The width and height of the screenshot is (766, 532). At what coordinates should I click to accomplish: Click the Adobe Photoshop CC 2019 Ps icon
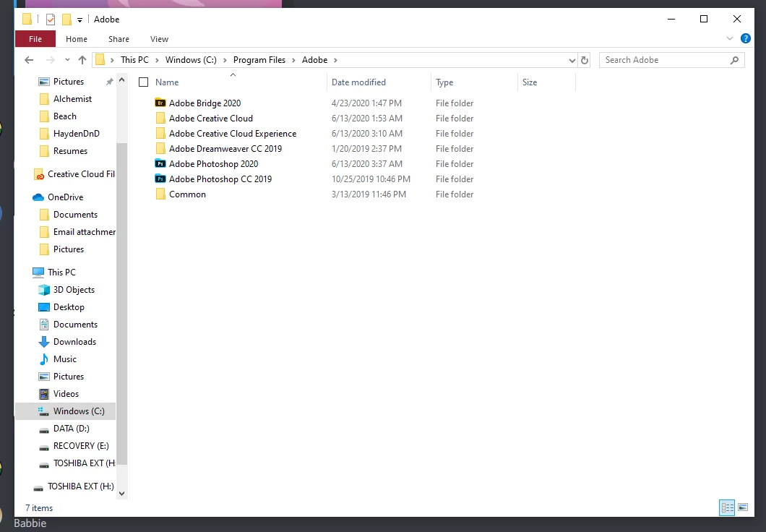pos(160,179)
